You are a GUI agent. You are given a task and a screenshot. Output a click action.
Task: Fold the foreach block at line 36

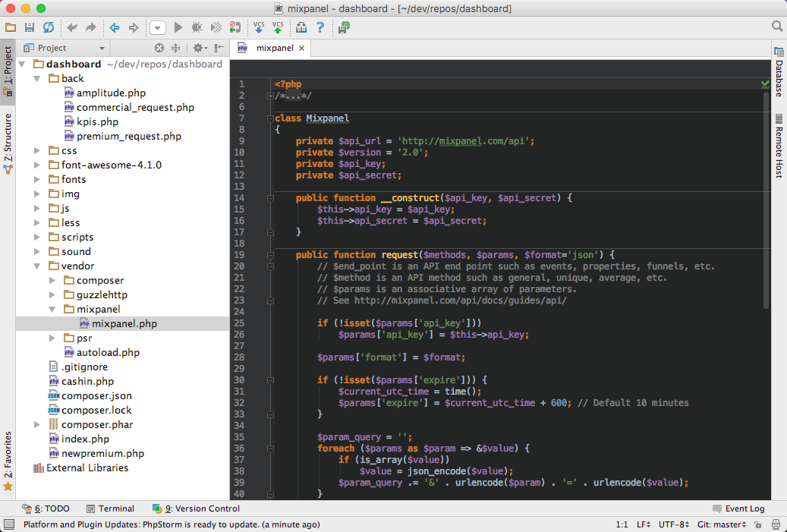[x=270, y=449]
